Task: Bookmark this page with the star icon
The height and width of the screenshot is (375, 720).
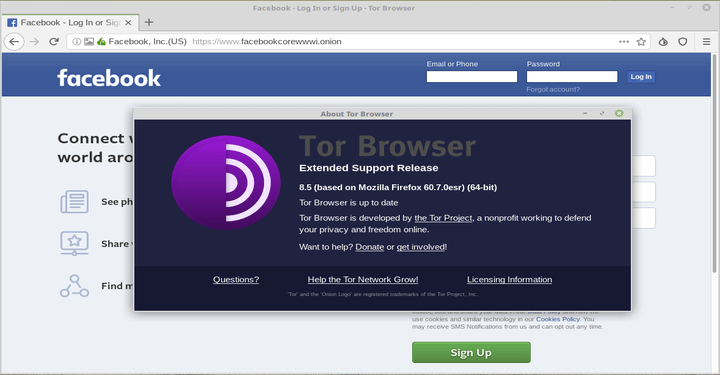Action: [x=641, y=42]
